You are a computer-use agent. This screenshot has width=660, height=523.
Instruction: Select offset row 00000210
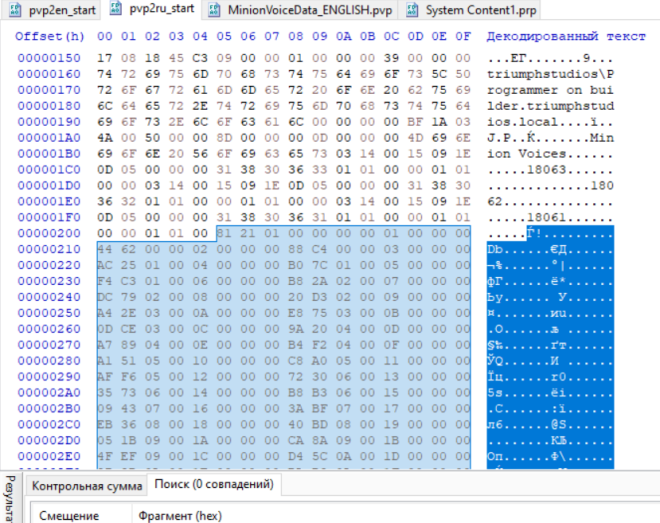49,250
